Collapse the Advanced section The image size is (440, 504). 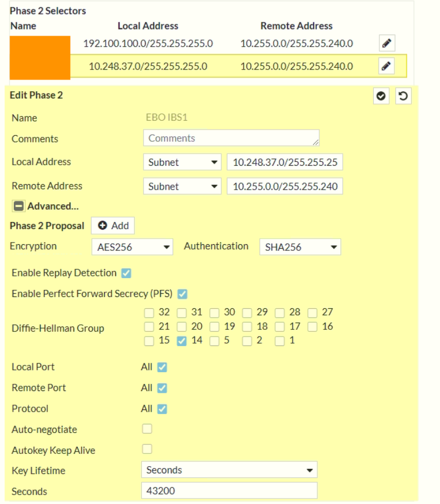click(19, 206)
